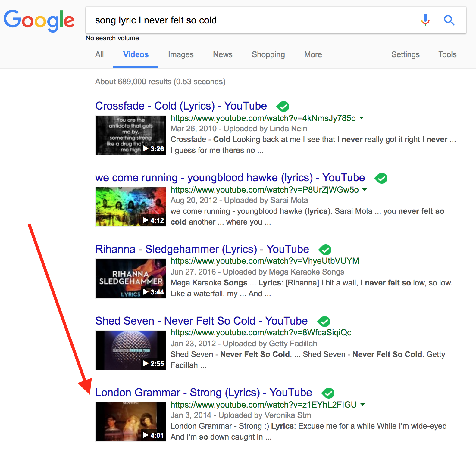Expand dropdown arrow next to London Grammar URL
This screenshot has height=454, width=476.
[x=363, y=405]
